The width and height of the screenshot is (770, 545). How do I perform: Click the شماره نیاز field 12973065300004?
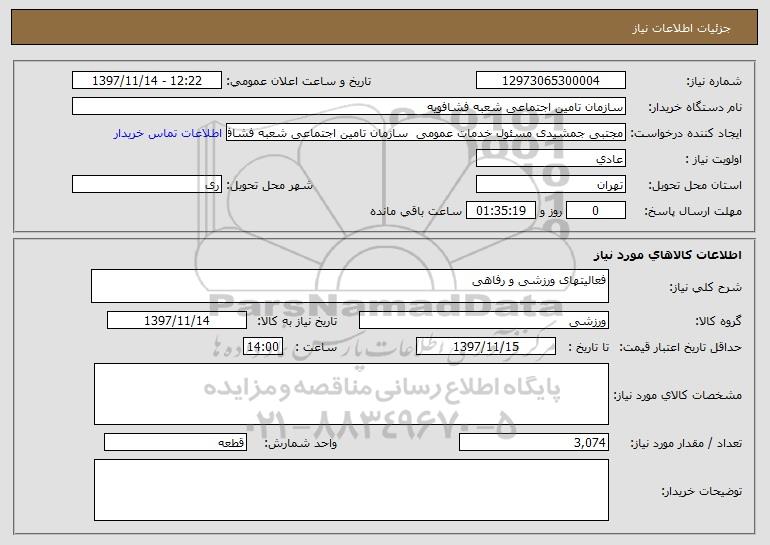pos(550,81)
